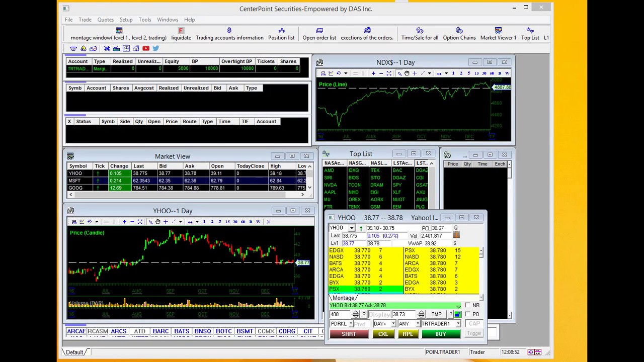Zoom out on NDX$ chart with minus
Image resolution: width=644 pixels, height=362 pixels.
tap(381, 73)
